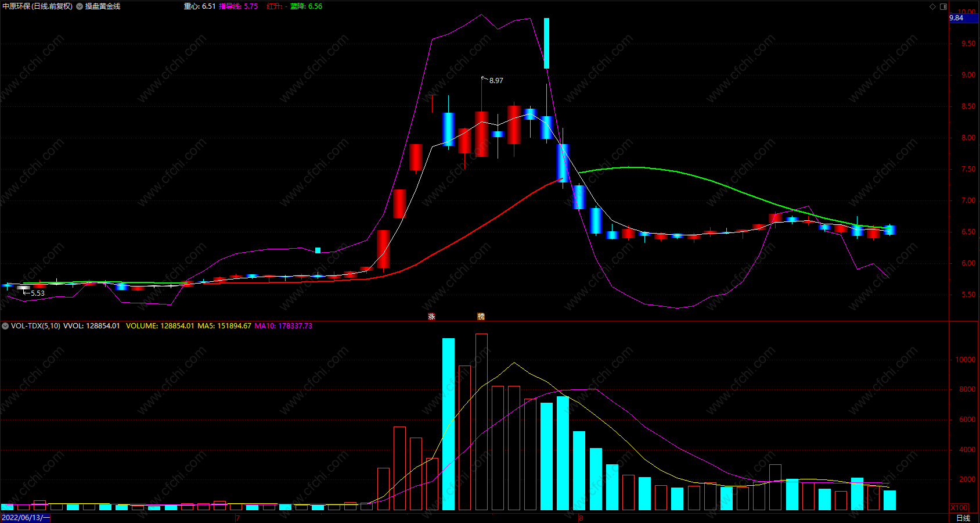Click the diamond icon at top right
This screenshot has height=523, width=980.
pos(933,6)
